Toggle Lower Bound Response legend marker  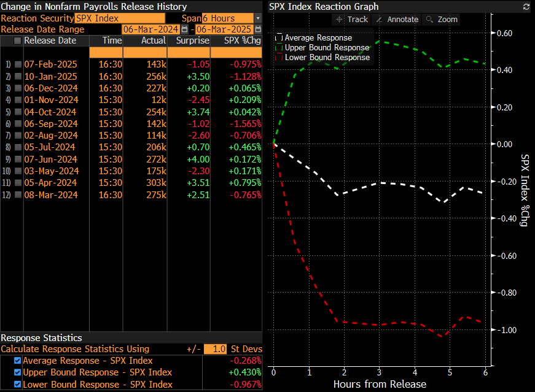(x=279, y=57)
